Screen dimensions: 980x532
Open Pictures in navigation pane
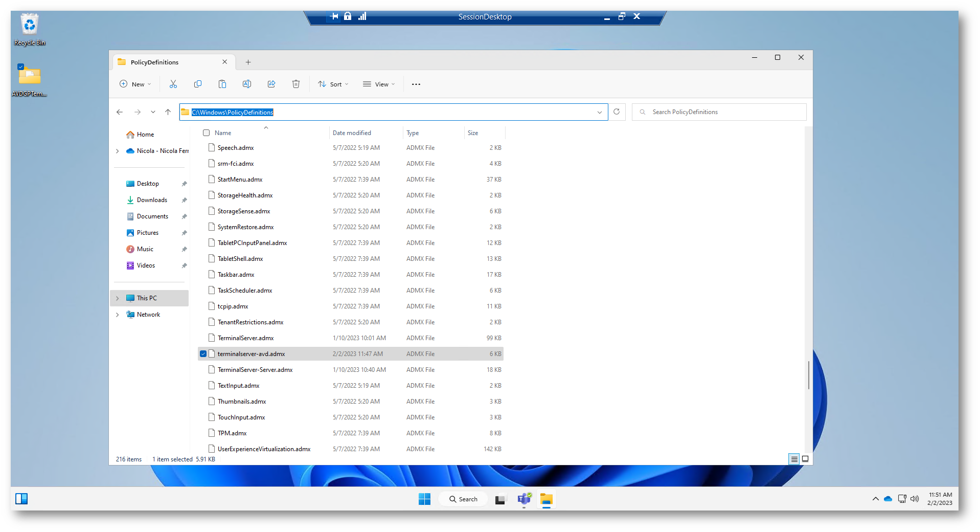coord(148,233)
